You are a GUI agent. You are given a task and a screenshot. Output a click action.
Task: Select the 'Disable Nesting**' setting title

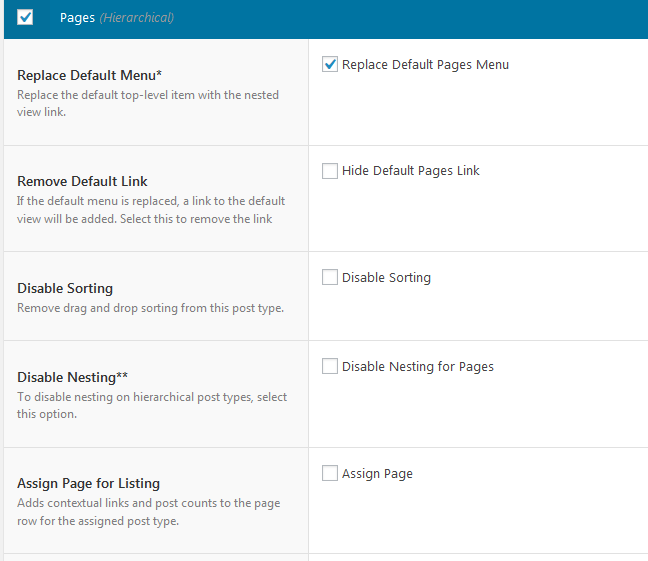click(x=72, y=377)
